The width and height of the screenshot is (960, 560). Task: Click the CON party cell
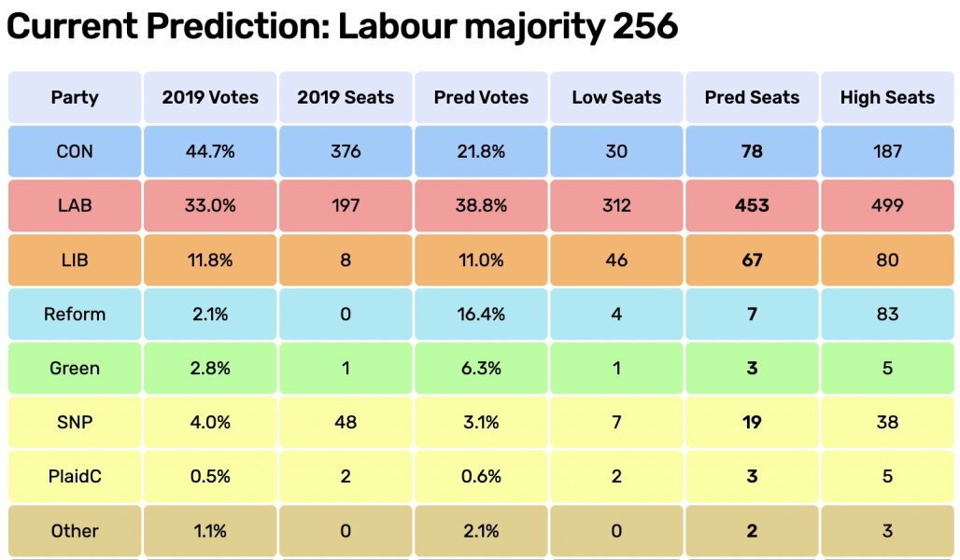75,151
